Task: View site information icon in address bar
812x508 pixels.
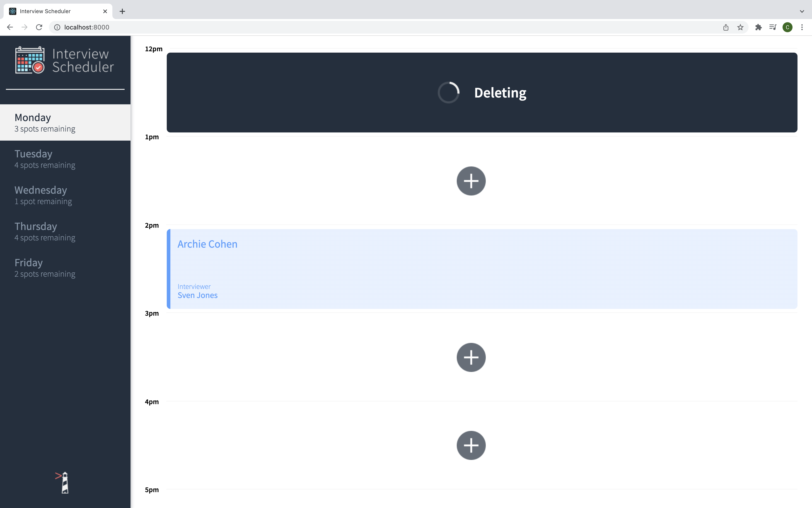Action: [57, 27]
